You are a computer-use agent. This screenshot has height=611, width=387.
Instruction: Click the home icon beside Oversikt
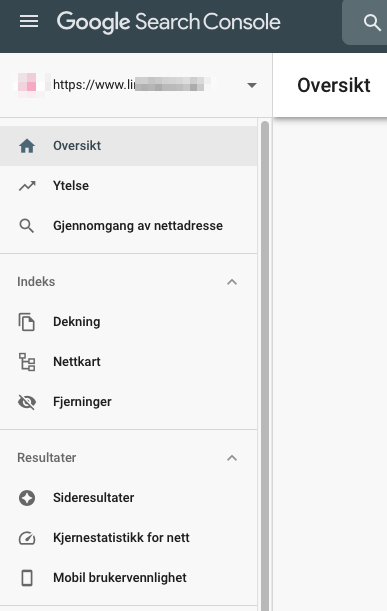pyautogui.click(x=27, y=146)
